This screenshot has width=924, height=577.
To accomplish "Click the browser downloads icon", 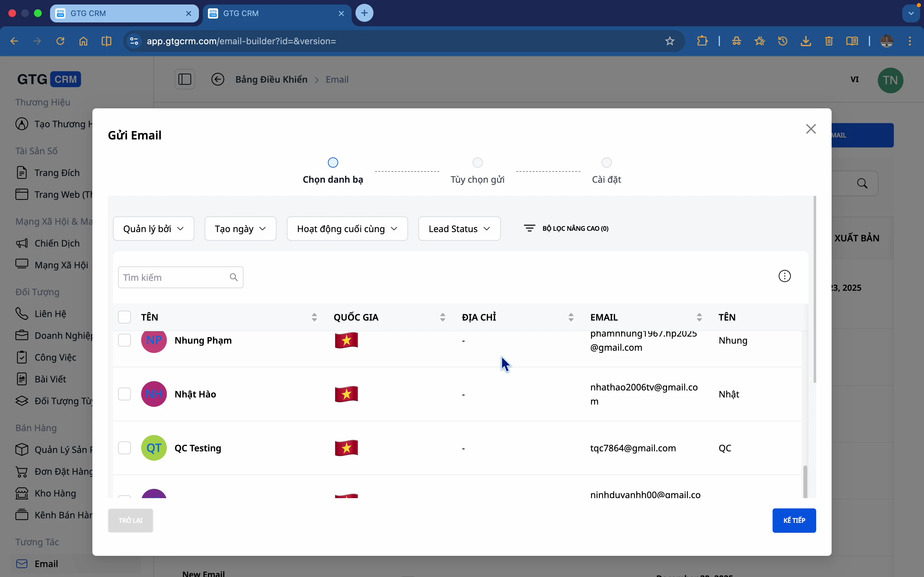I will click(x=806, y=41).
